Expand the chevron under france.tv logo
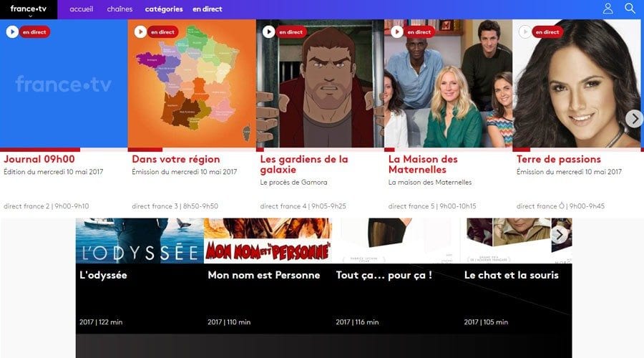 tap(30, 16)
